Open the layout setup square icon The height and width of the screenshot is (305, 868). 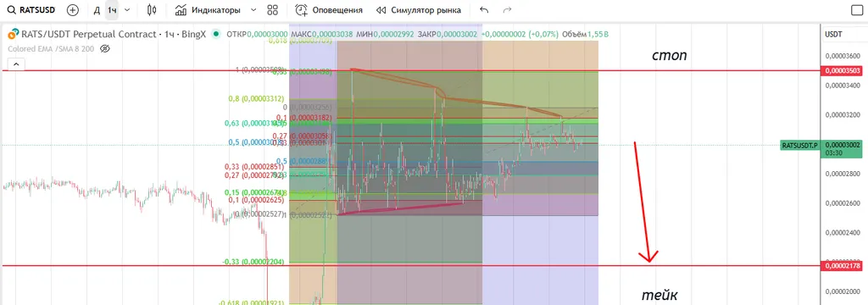tap(856, 10)
